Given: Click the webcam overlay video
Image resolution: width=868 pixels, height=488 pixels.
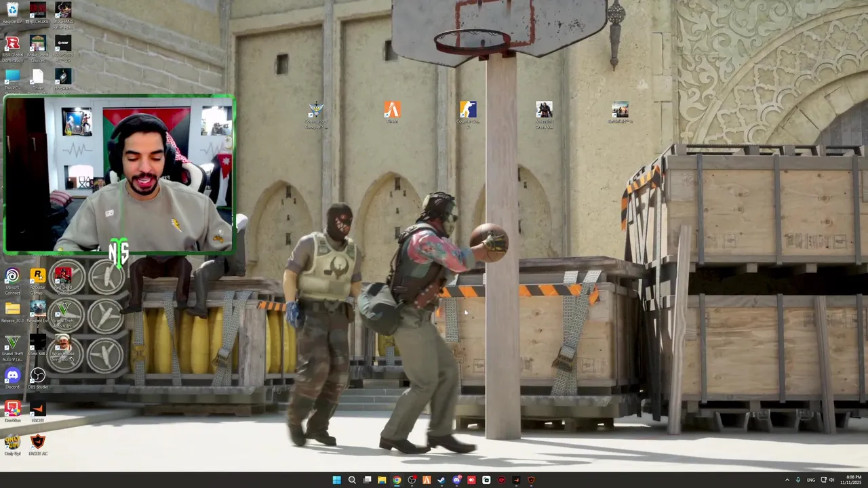Looking at the screenshot, I should 119,175.
